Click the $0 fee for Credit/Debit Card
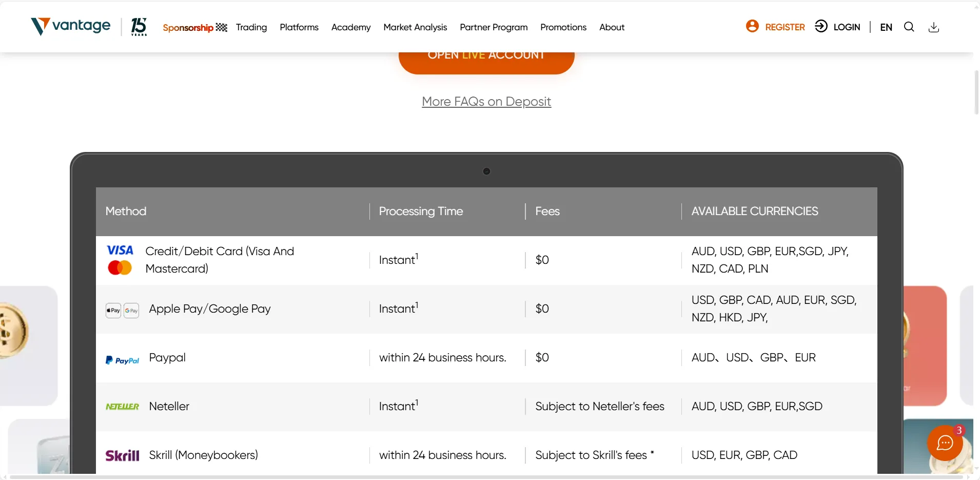This screenshot has width=980, height=480. pos(542,260)
